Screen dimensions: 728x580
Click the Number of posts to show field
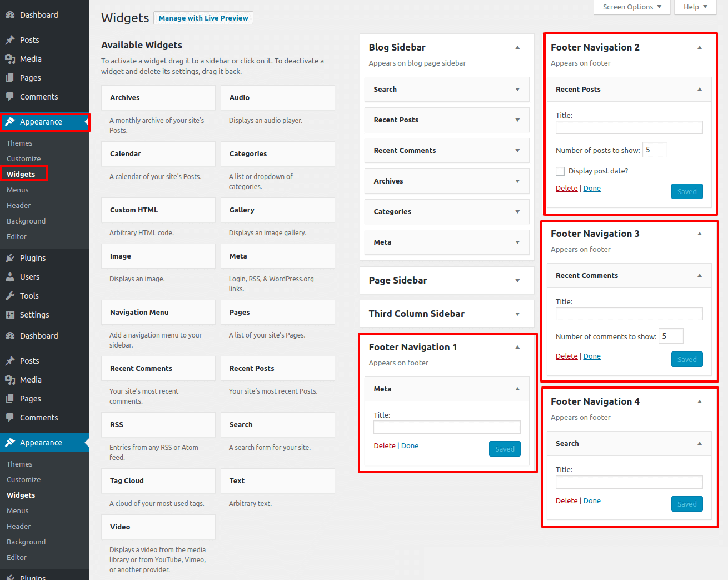point(655,150)
